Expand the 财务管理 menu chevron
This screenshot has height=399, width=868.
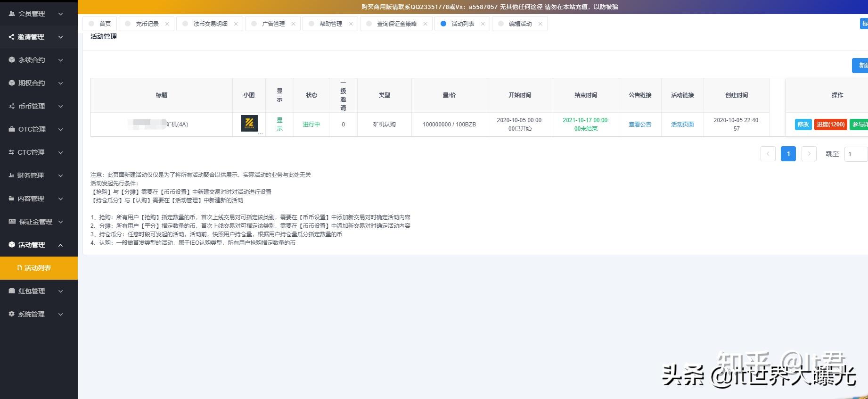click(60, 175)
